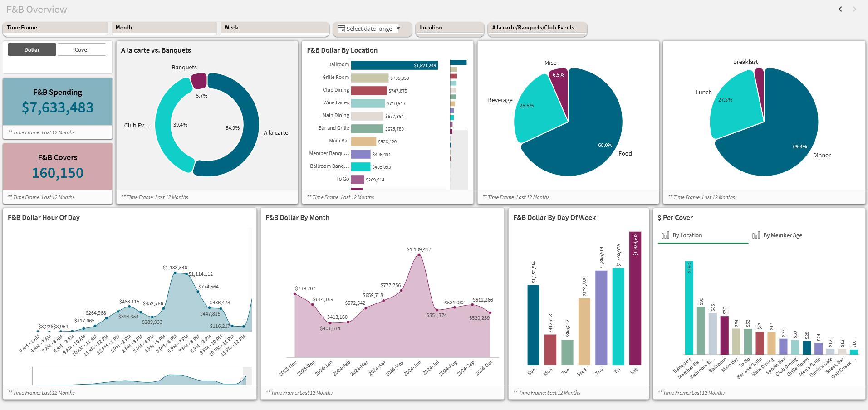
Task: Select the Banquets slice in the donut chart
Action: (198, 80)
